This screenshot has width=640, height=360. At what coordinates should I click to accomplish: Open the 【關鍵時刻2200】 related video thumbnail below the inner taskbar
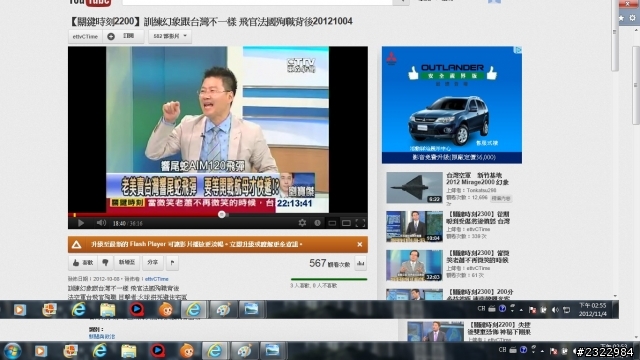click(x=435, y=331)
